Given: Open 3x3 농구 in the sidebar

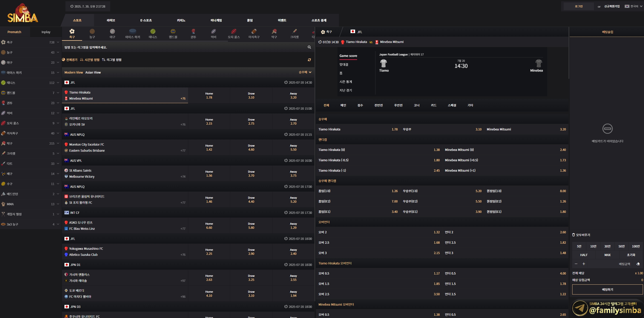Looking at the screenshot, I should coord(30,224).
